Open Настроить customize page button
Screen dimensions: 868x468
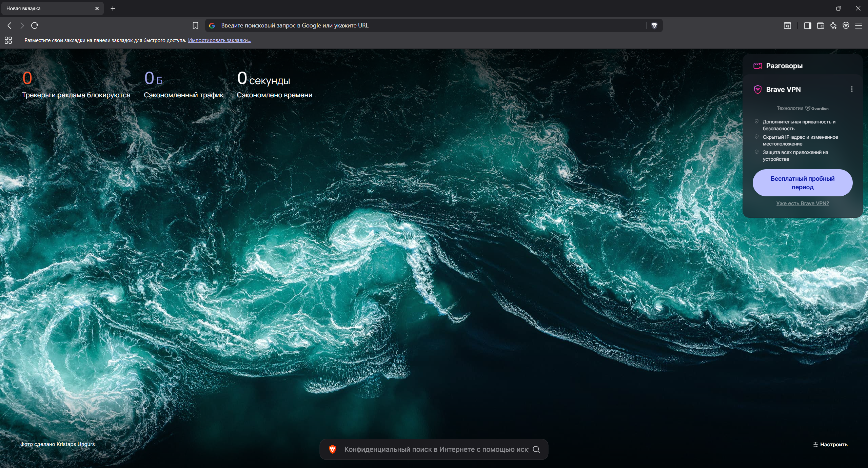tap(830, 445)
